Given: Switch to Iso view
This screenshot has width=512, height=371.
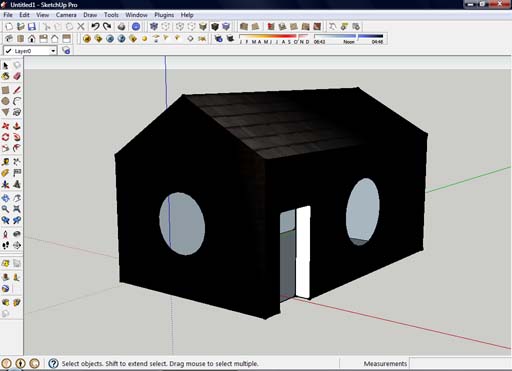Looking at the screenshot, I should 9,39.
